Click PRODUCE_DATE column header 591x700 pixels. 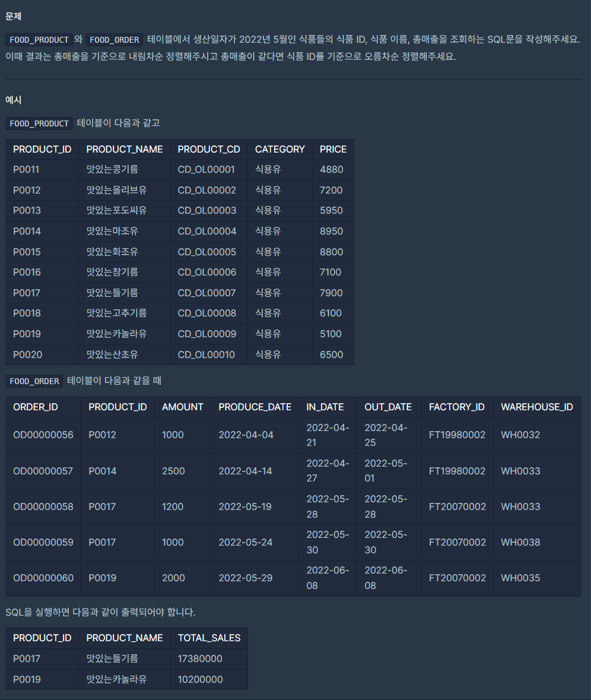(x=255, y=407)
